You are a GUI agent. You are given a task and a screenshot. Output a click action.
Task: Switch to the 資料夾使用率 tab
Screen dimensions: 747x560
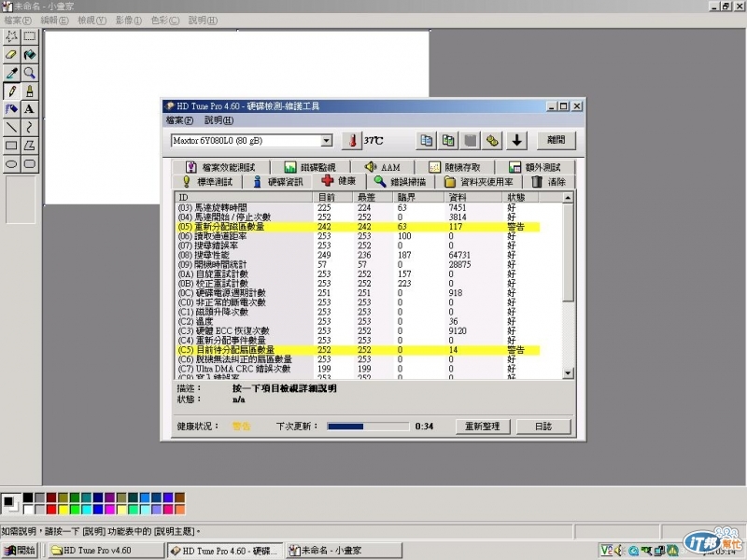[x=479, y=181]
